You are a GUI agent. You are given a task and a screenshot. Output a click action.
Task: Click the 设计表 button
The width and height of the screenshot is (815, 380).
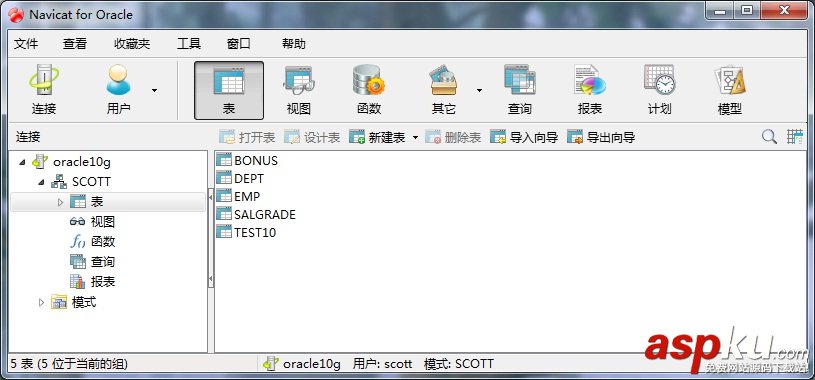click(312, 137)
